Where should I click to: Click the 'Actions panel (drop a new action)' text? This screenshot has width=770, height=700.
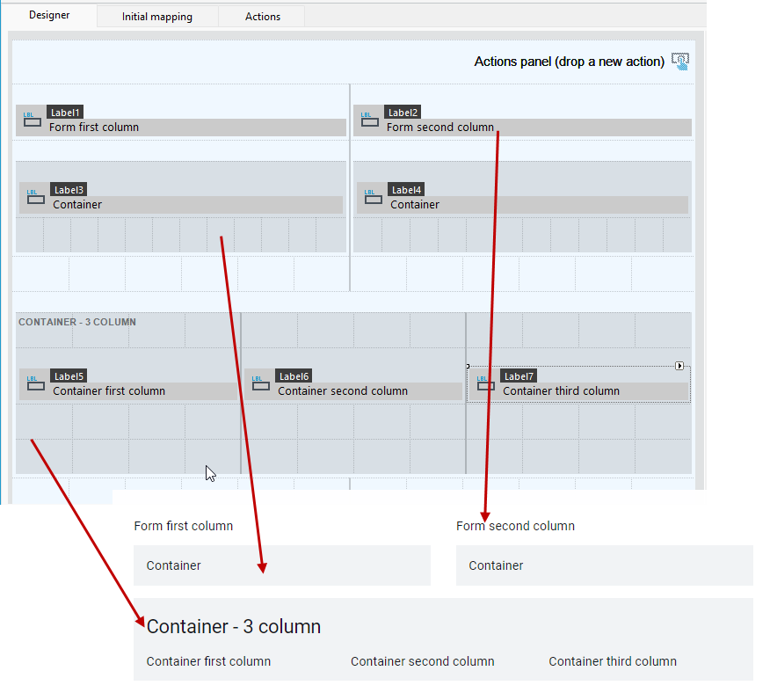click(570, 62)
